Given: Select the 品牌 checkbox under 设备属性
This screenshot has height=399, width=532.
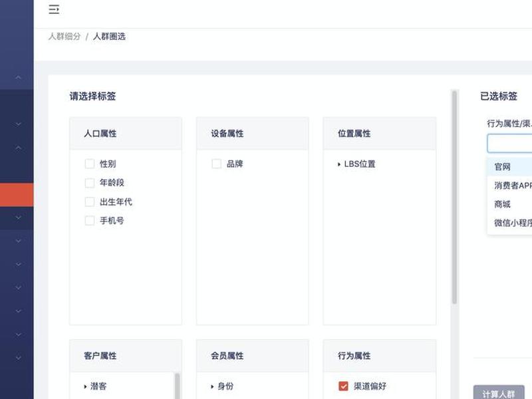Looking at the screenshot, I should click(x=217, y=164).
